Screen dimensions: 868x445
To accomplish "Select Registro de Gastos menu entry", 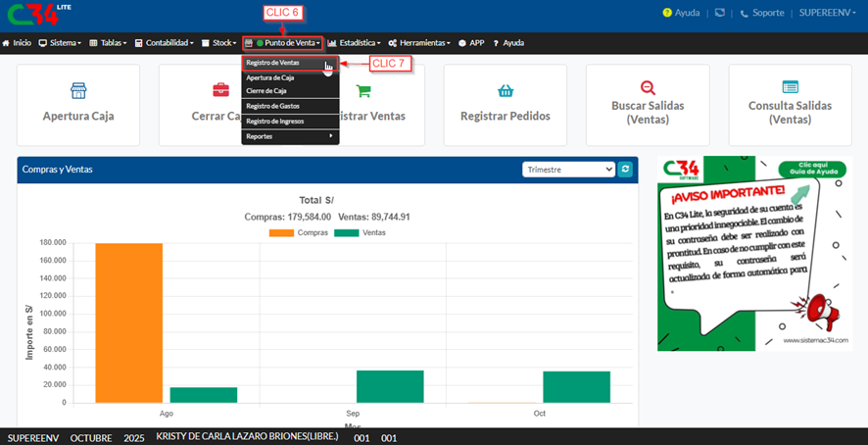I will point(273,106).
